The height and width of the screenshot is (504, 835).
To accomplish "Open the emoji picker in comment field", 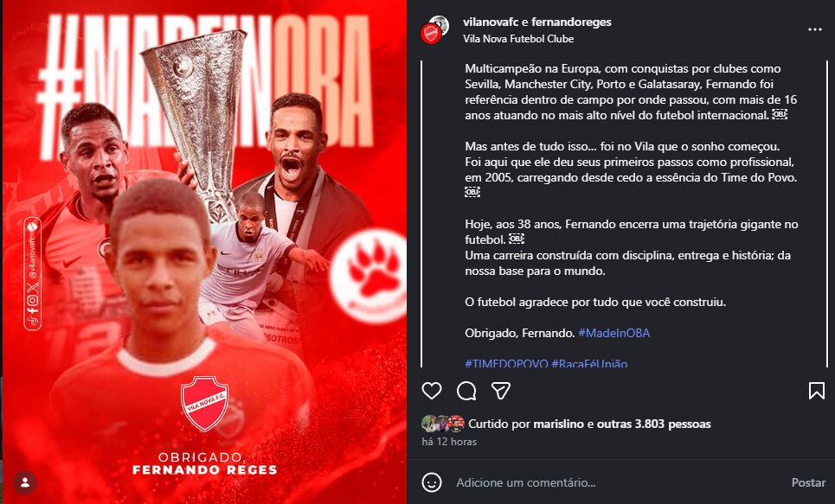I will click(432, 482).
